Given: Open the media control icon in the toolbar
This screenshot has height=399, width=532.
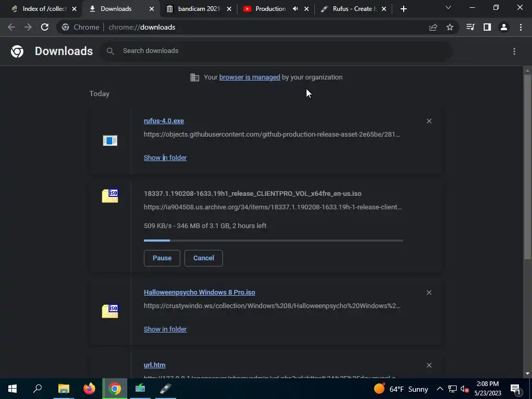Looking at the screenshot, I should point(470,27).
